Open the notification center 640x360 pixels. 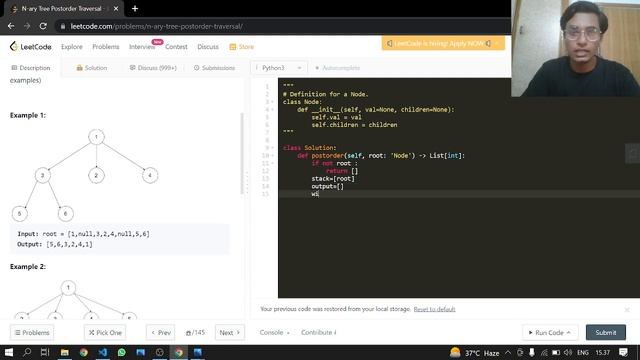pos(623,352)
